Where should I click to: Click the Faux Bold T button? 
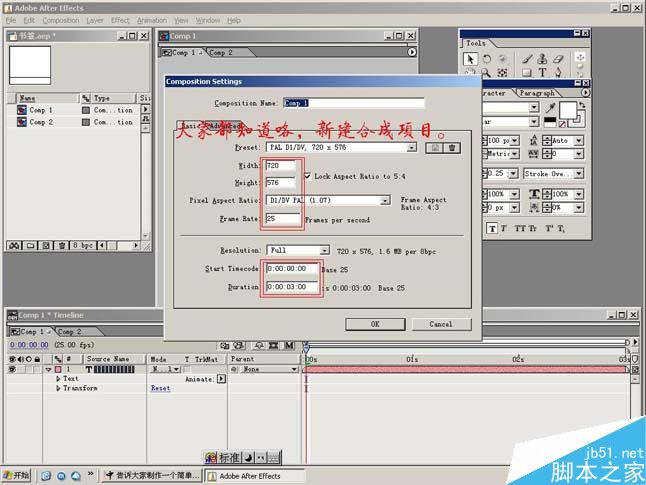tap(492, 228)
